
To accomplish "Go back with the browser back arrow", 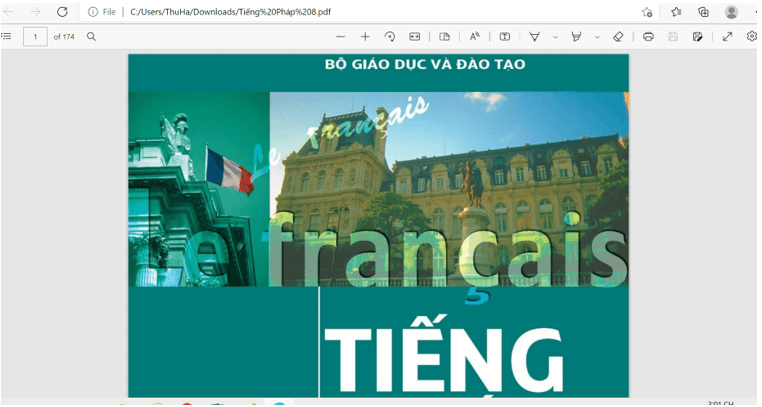I will [x=9, y=12].
